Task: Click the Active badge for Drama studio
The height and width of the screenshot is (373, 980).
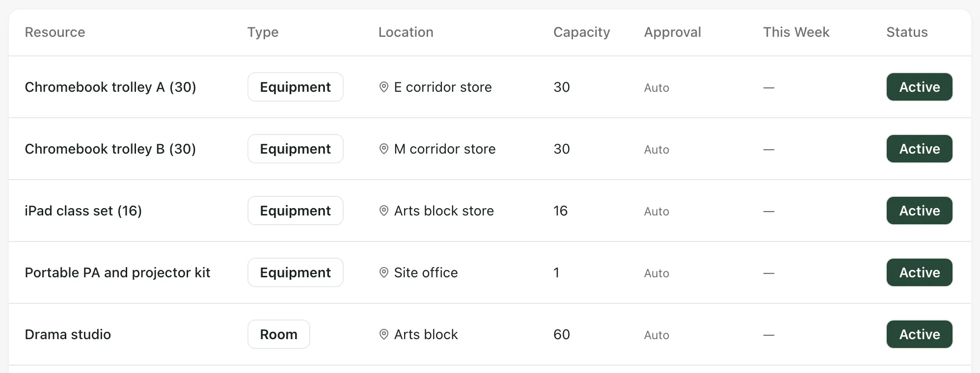Action: coord(919,334)
